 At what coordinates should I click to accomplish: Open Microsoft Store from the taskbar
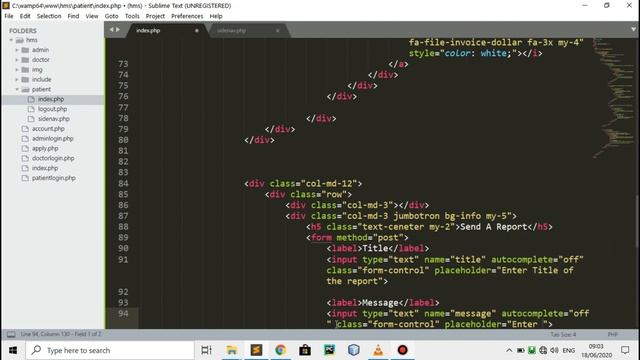(305, 350)
